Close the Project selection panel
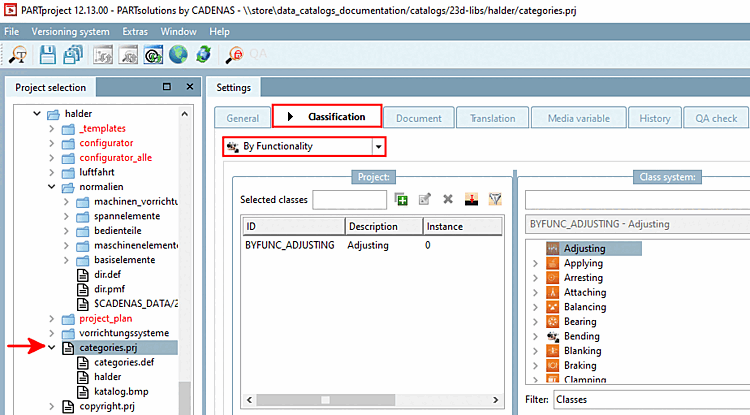This screenshot has width=750, height=415. 190,87
